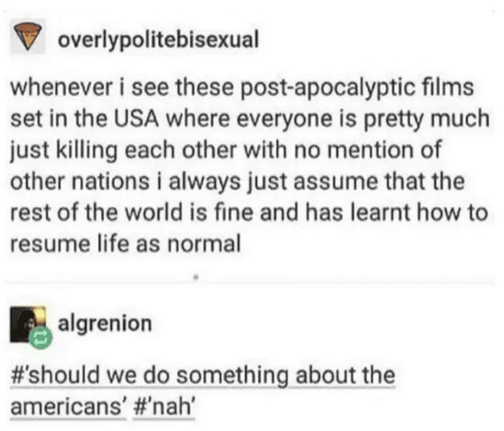This screenshot has height=431, width=504.
Task: Click the line 'rest of the world is fine'
Action: [x=249, y=213]
